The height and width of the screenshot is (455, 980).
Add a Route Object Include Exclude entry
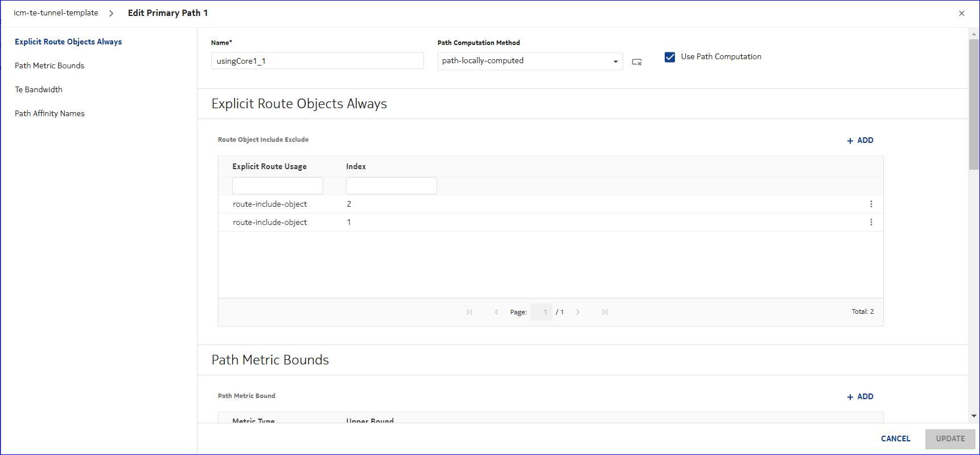tap(860, 141)
